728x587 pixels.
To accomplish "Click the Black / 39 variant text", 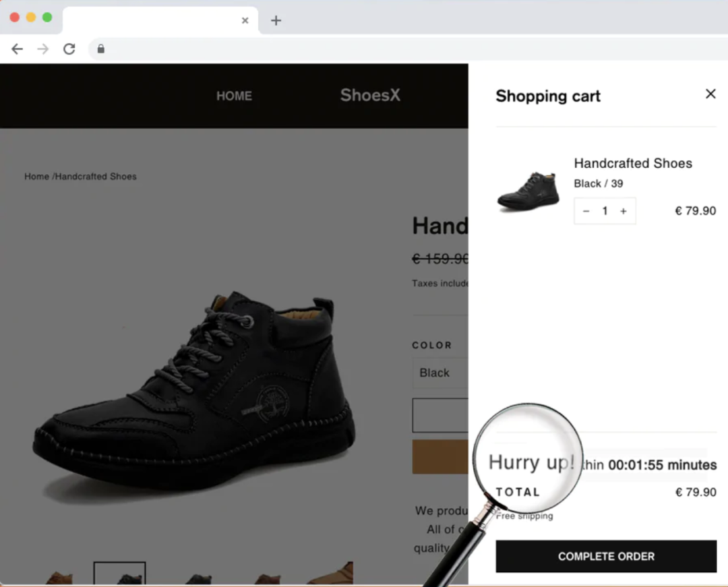I will [x=599, y=184].
